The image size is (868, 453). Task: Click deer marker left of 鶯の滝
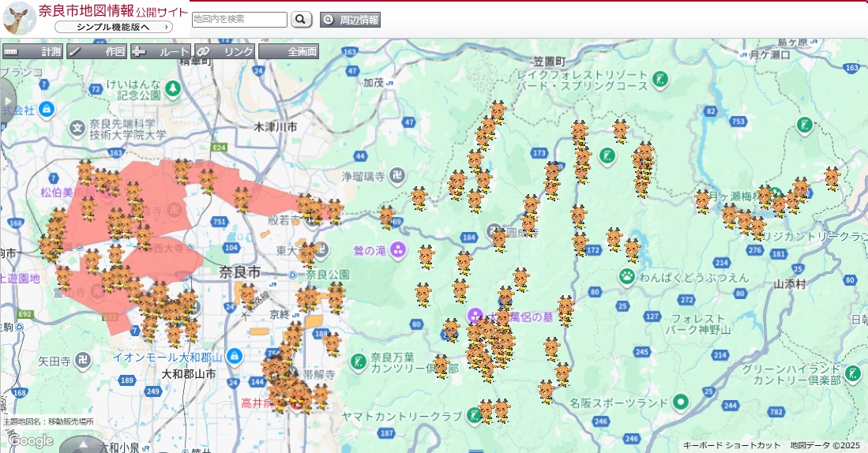[388, 217]
